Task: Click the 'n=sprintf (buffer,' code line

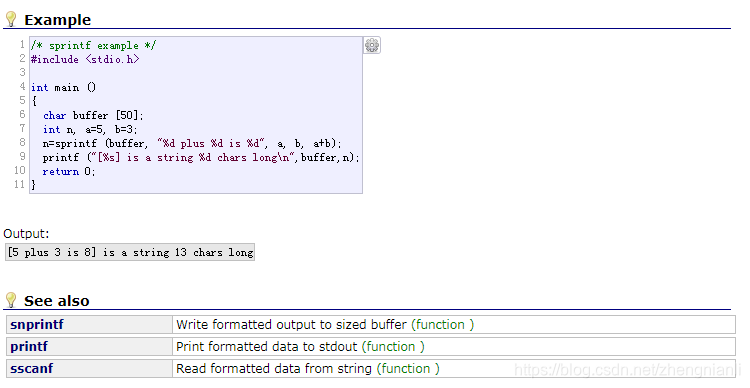Action: (x=192, y=144)
